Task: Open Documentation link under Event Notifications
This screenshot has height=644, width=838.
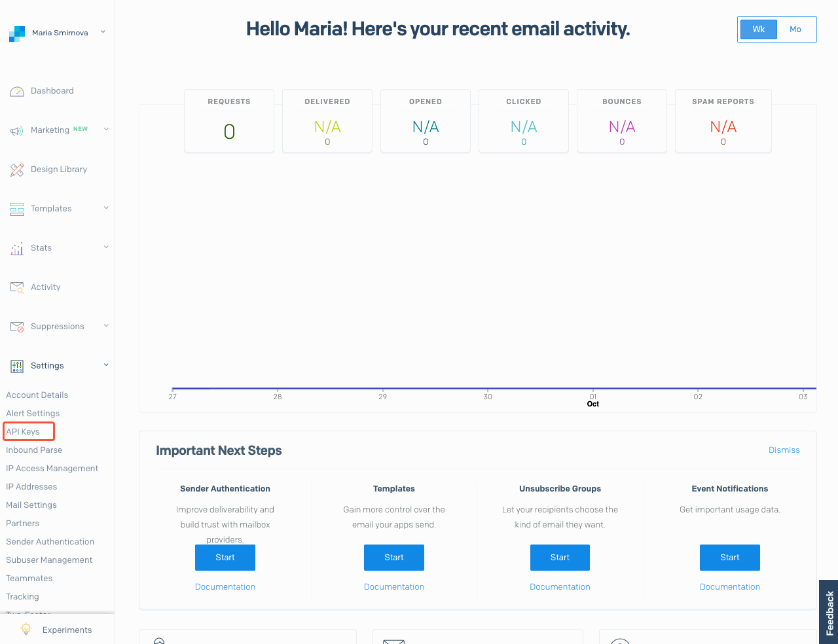Action: [x=729, y=587]
